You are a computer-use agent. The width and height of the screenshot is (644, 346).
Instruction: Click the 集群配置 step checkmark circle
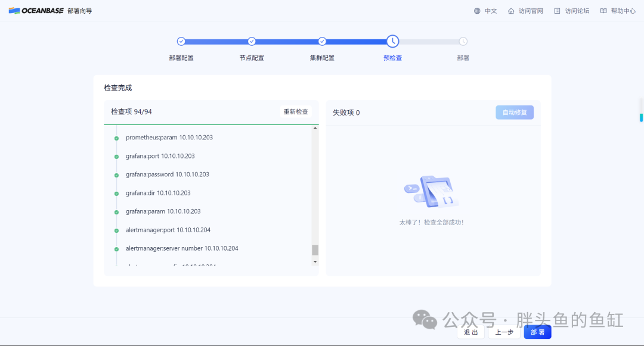pos(322,42)
